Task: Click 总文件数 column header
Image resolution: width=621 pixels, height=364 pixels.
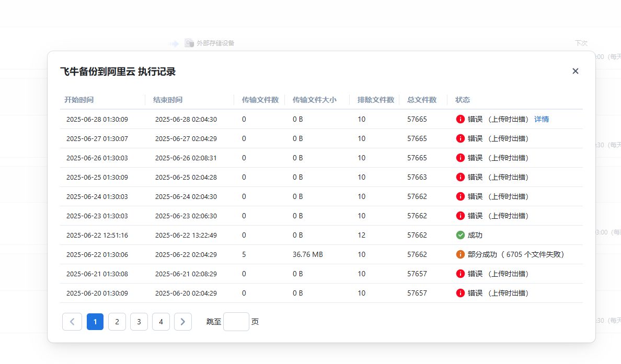Action: point(422,100)
